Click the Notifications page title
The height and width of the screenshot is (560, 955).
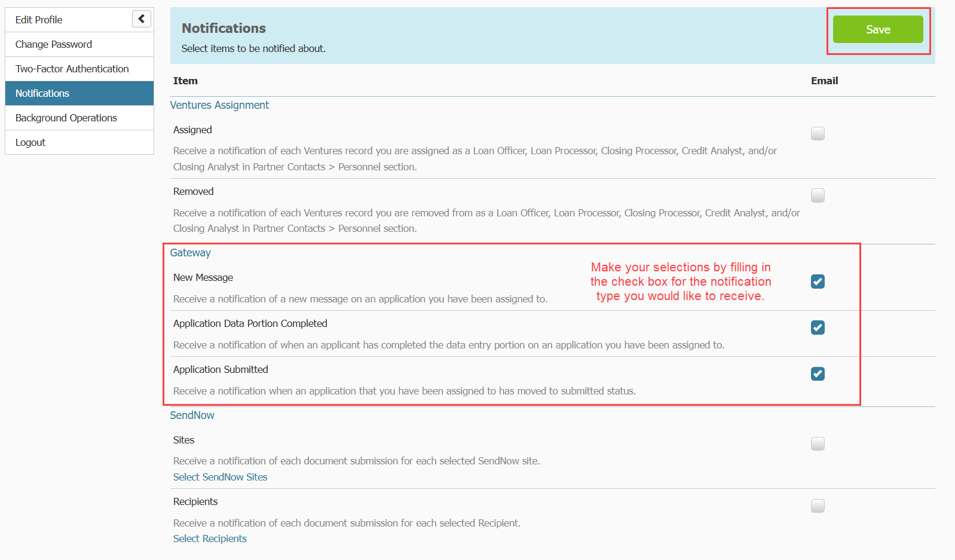(x=224, y=28)
